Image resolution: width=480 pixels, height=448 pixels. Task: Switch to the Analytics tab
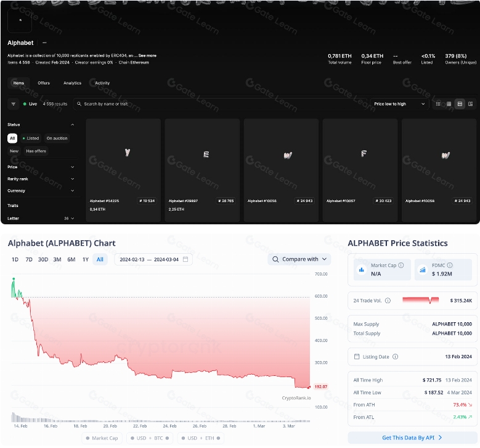pyautogui.click(x=72, y=83)
